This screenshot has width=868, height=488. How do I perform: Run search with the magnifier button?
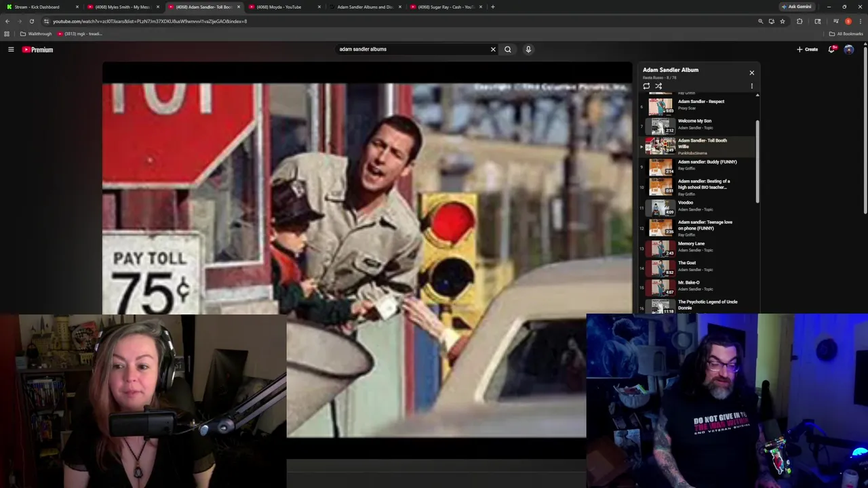click(x=507, y=49)
